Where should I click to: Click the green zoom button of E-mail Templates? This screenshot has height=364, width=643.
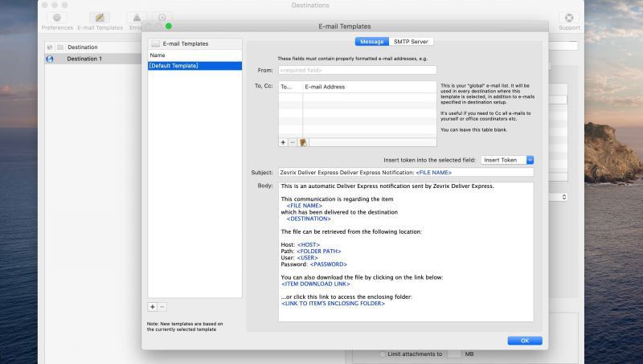point(169,27)
